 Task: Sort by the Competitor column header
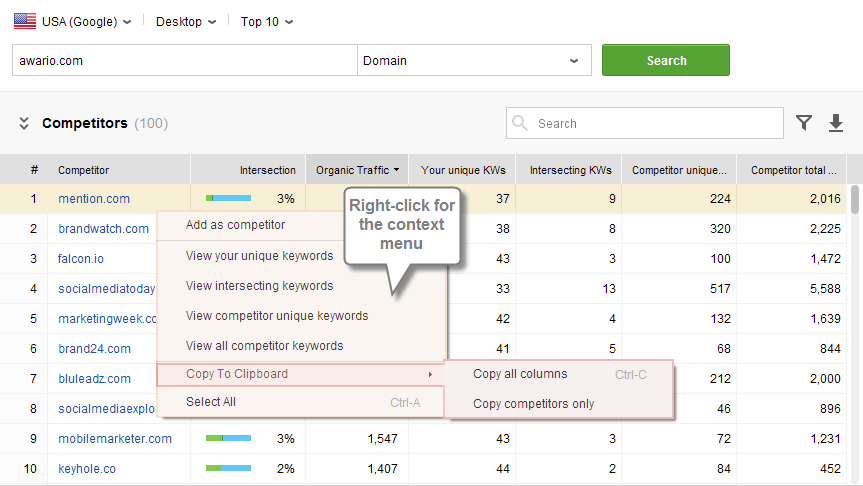118,170
